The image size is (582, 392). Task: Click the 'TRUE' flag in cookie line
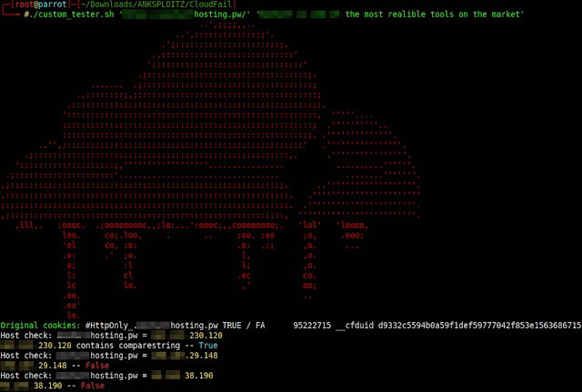[232, 326]
